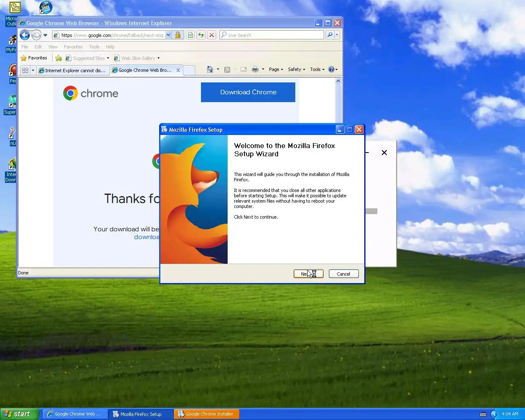Click the green Refresh icon
The height and width of the screenshot is (420, 525).
[x=201, y=35]
